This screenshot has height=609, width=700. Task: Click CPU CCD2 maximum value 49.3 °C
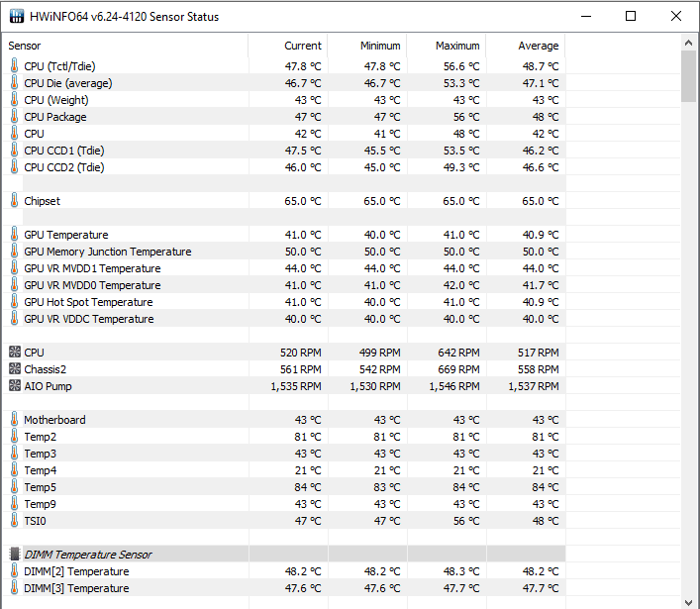(x=461, y=167)
